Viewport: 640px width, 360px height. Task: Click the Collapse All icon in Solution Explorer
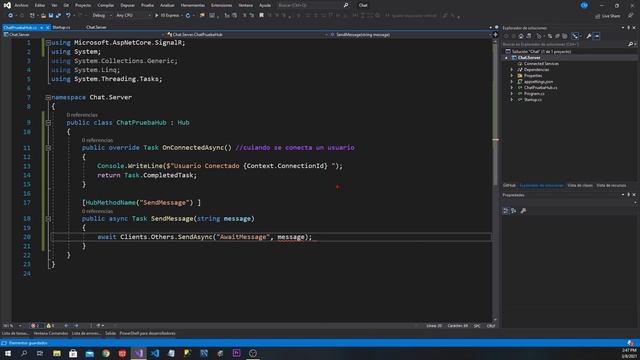[x=558, y=36]
